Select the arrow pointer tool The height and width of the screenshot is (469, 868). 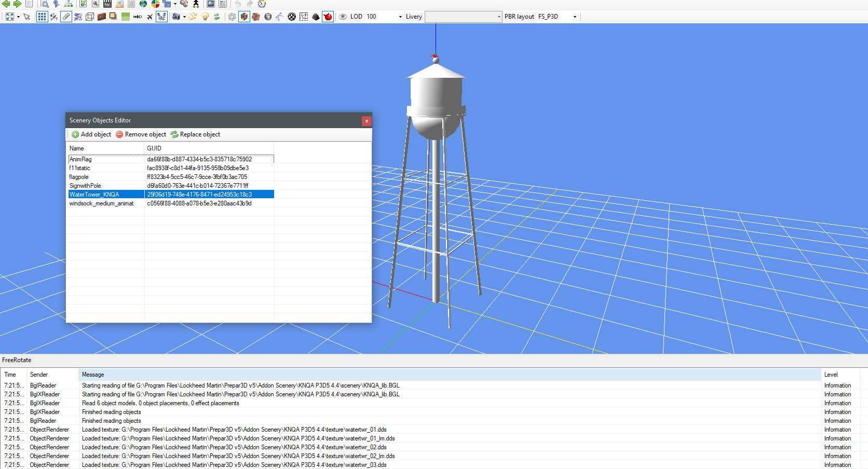(26, 17)
